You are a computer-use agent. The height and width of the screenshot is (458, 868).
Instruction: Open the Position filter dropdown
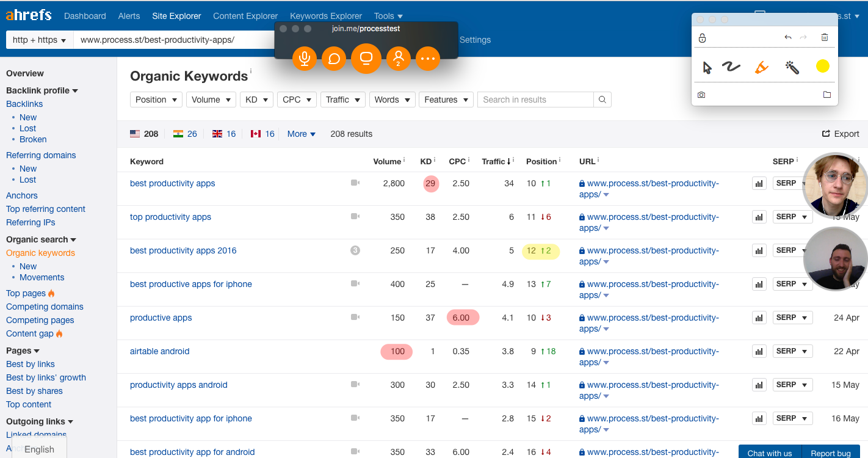[156, 100]
